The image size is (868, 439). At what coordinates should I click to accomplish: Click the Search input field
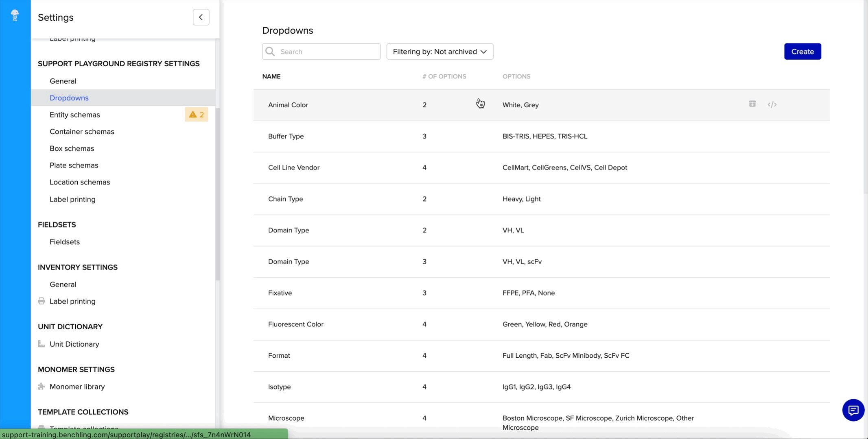click(328, 52)
